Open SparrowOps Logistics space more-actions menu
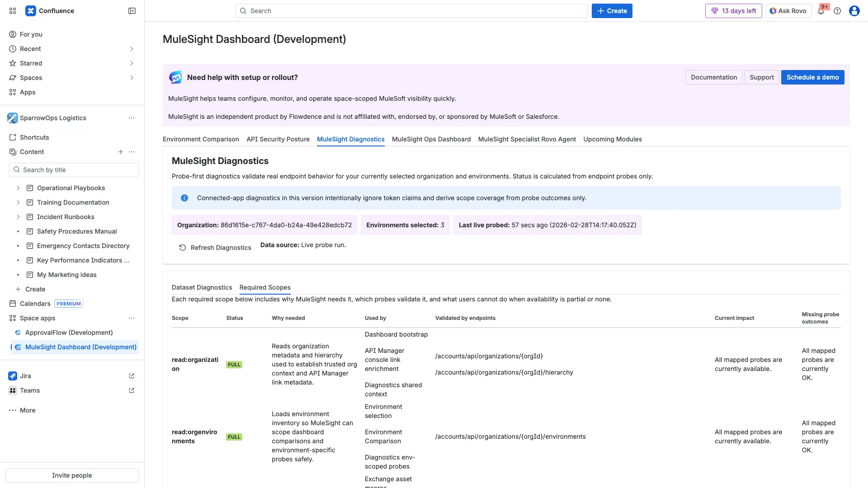 (132, 118)
